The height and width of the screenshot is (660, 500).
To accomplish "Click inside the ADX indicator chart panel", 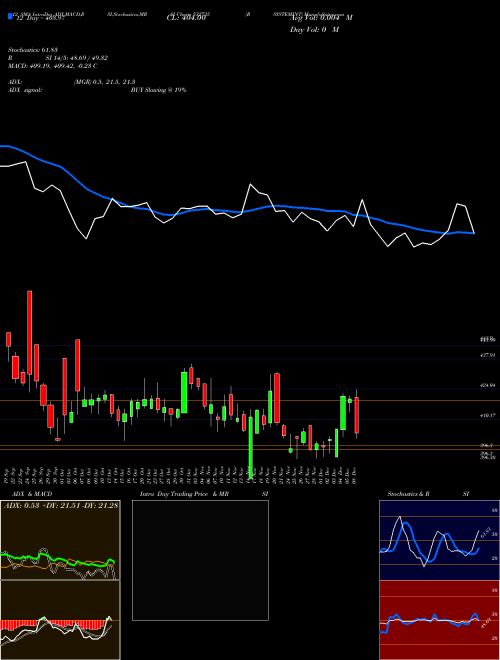I will tap(60, 540).
